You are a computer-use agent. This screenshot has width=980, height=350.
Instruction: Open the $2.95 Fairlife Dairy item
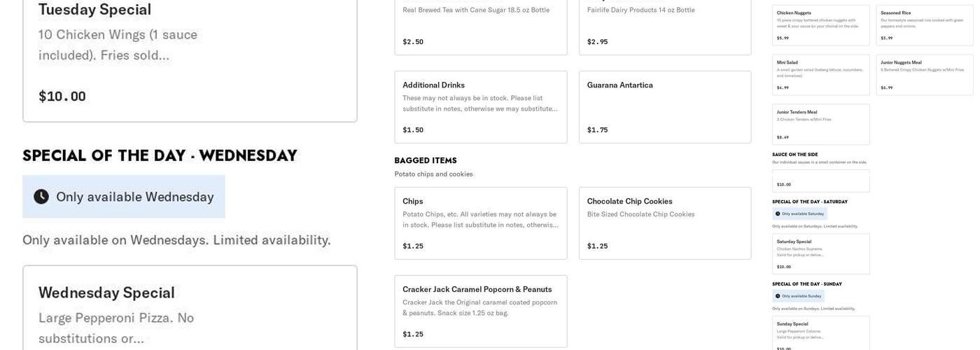pos(664,27)
